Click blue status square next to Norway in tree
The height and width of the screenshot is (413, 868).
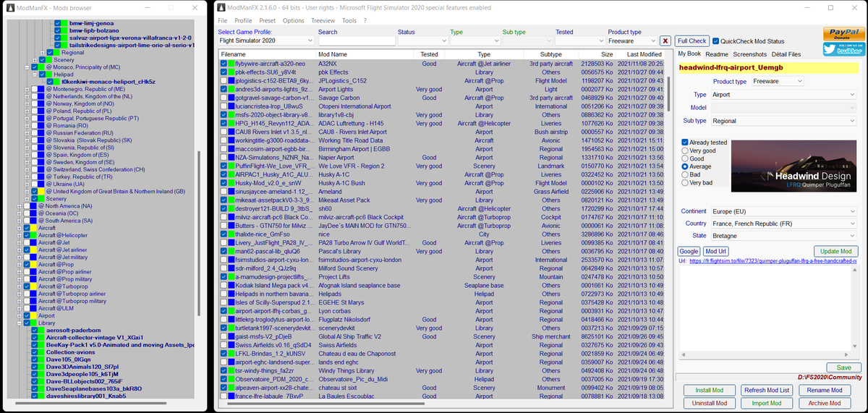[x=41, y=103]
